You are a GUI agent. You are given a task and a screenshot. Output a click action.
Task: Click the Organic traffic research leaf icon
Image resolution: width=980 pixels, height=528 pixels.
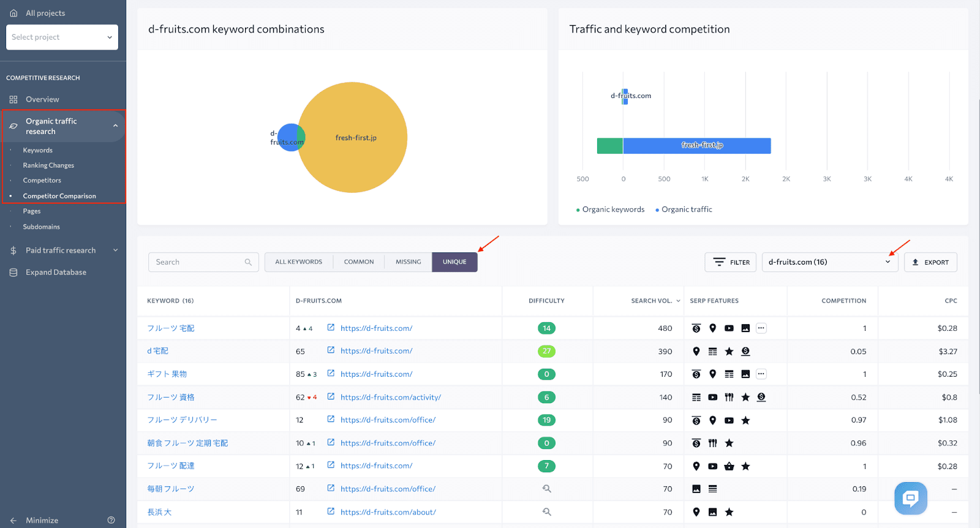click(13, 126)
